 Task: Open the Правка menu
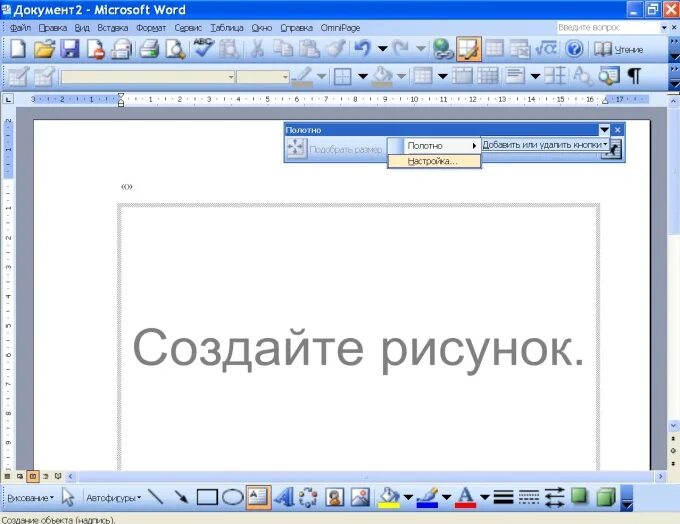pos(52,28)
